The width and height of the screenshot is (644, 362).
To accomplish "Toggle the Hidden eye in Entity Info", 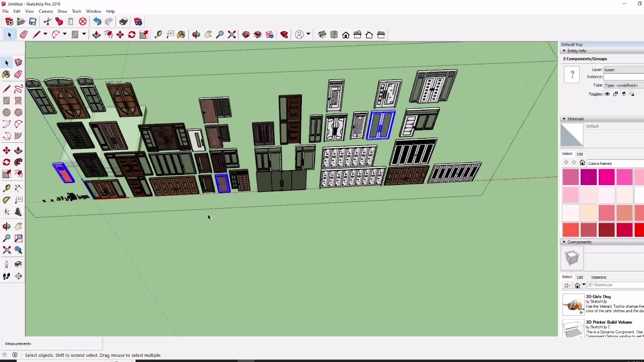I will coord(607,94).
